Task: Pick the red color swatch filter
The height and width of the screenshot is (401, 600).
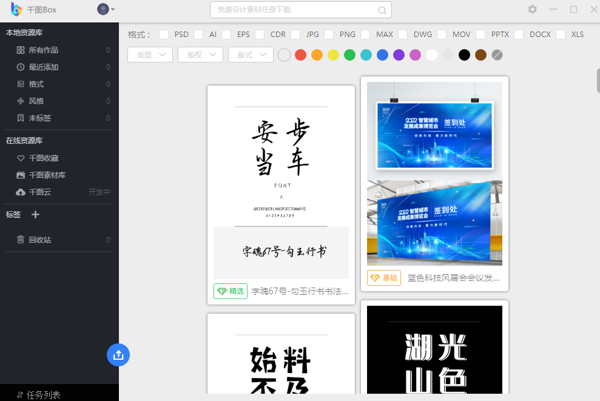Action: pos(301,55)
